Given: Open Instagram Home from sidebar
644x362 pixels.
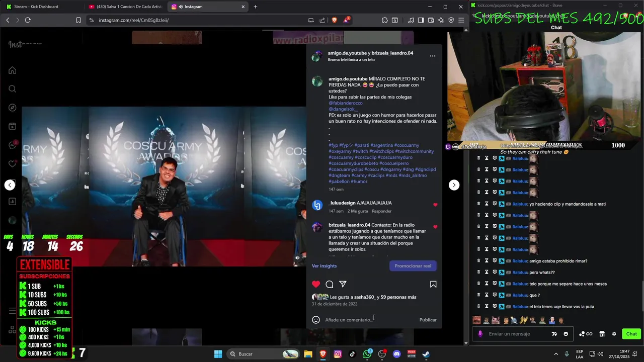Looking at the screenshot, I should click(x=12, y=70).
